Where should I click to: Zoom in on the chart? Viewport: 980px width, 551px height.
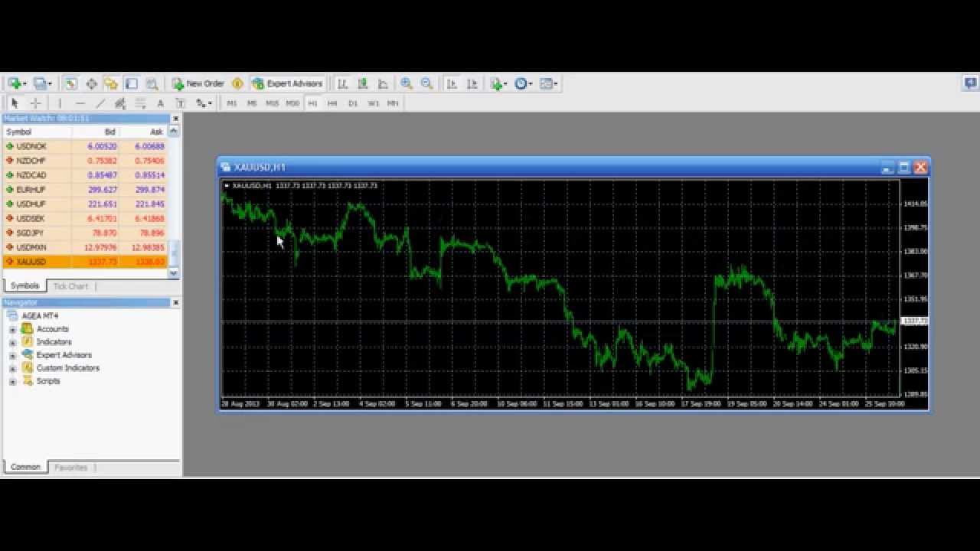(x=407, y=83)
